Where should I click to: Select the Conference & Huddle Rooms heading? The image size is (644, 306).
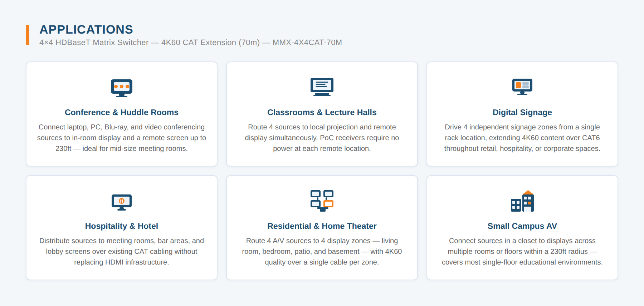(x=122, y=112)
